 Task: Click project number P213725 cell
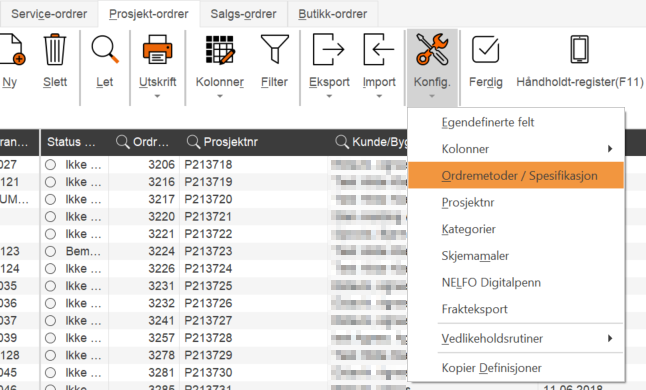[x=208, y=286]
